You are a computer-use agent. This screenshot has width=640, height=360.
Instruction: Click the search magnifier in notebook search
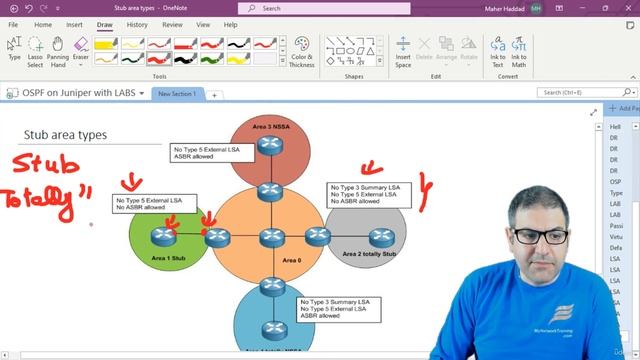[626, 93]
